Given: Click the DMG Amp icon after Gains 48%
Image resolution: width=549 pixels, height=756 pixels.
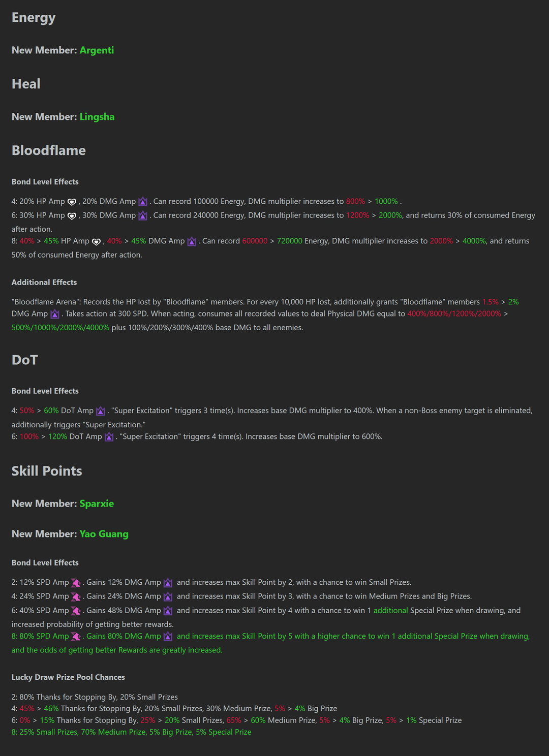Looking at the screenshot, I should 168,611.
